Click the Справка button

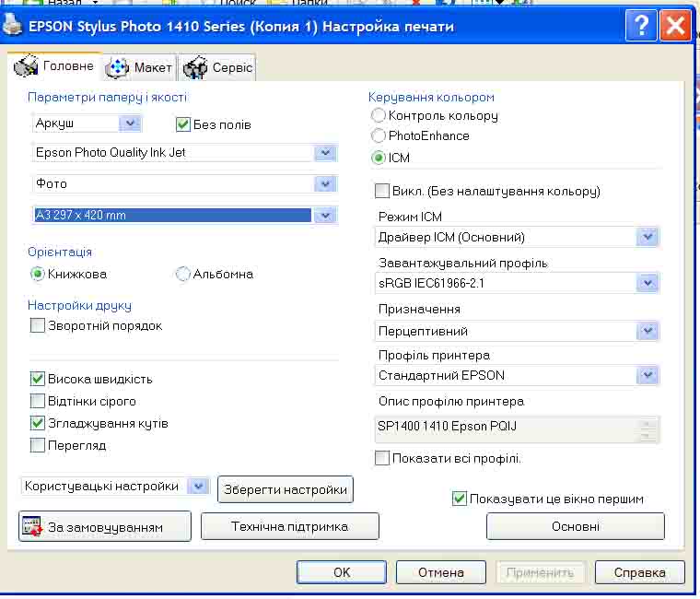point(640,572)
